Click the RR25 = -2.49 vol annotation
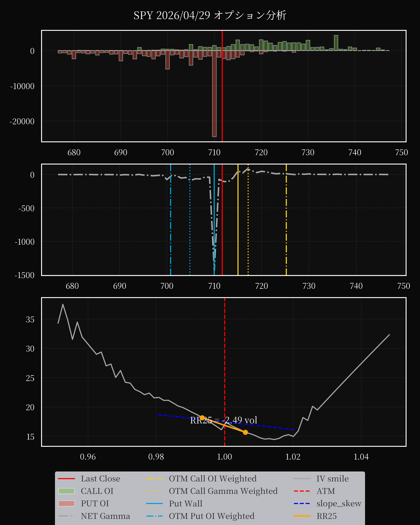Viewport: 420px width, 525px height. [223, 420]
